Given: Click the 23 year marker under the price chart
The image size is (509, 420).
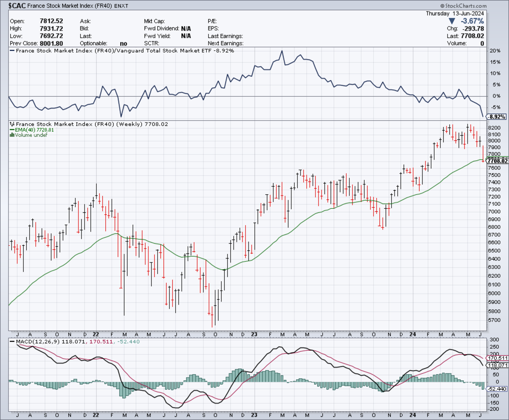Looking at the screenshot, I should [255, 334].
